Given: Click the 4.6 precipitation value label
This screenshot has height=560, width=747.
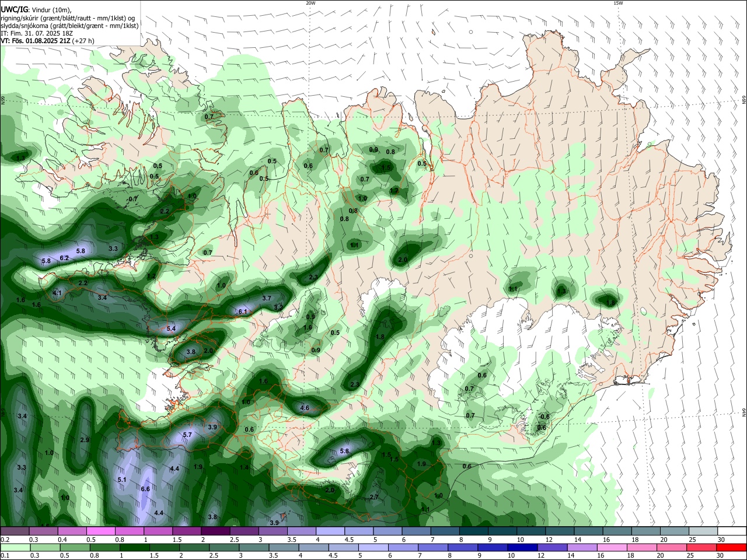Looking at the screenshot, I should click(x=304, y=408).
